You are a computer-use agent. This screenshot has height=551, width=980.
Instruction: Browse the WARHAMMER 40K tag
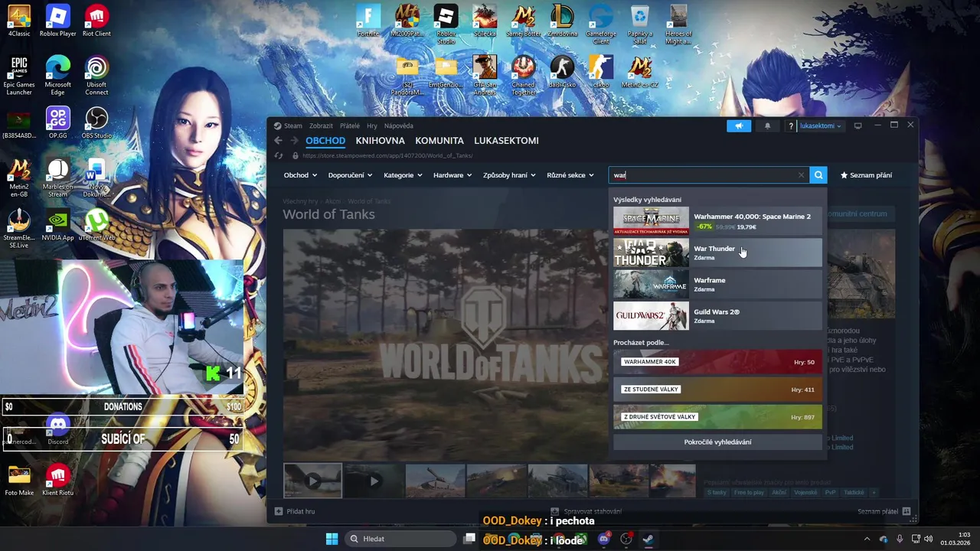tap(717, 362)
